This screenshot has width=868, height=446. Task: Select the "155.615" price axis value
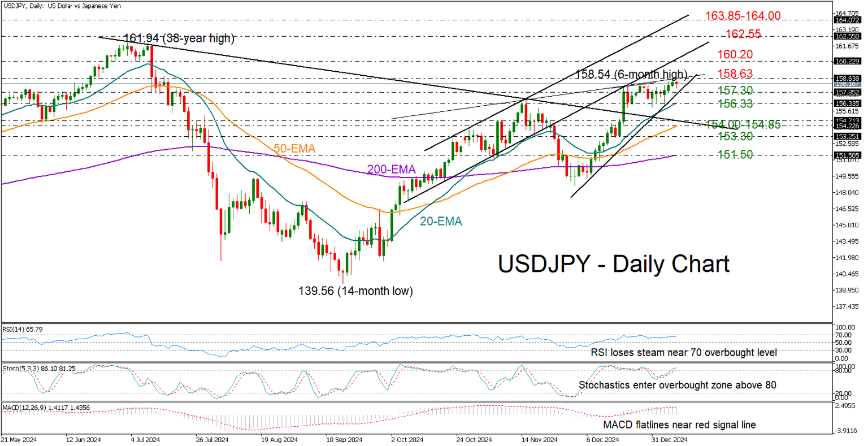click(x=847, y=111)
